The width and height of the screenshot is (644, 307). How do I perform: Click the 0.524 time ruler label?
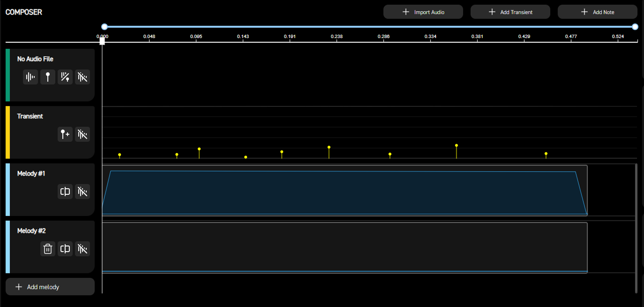point(618,37)
